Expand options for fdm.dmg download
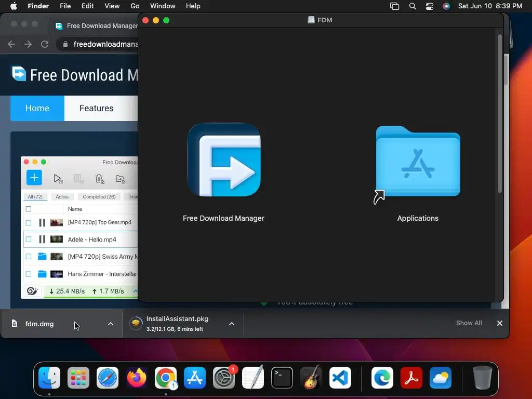Screen dimensions: 532x399 111,324
